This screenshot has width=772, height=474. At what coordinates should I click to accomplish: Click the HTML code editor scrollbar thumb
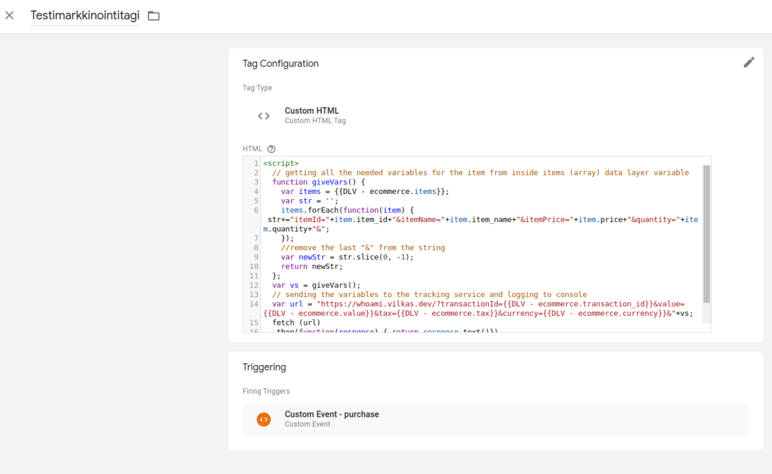tap(707, 233)
